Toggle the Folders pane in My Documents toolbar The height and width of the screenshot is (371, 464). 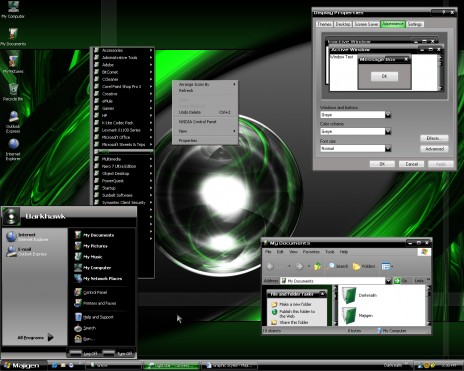coord(364,266)
